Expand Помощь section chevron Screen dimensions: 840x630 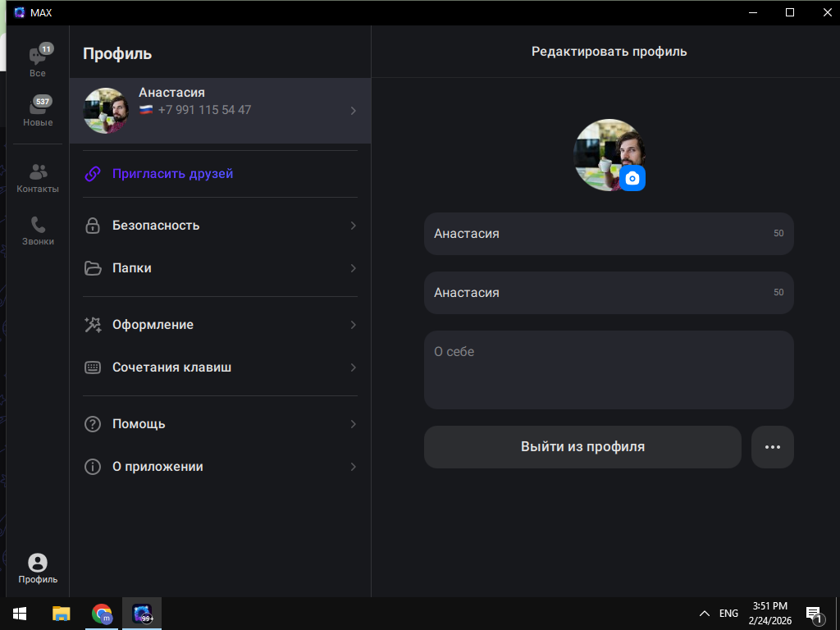[353, 424]
